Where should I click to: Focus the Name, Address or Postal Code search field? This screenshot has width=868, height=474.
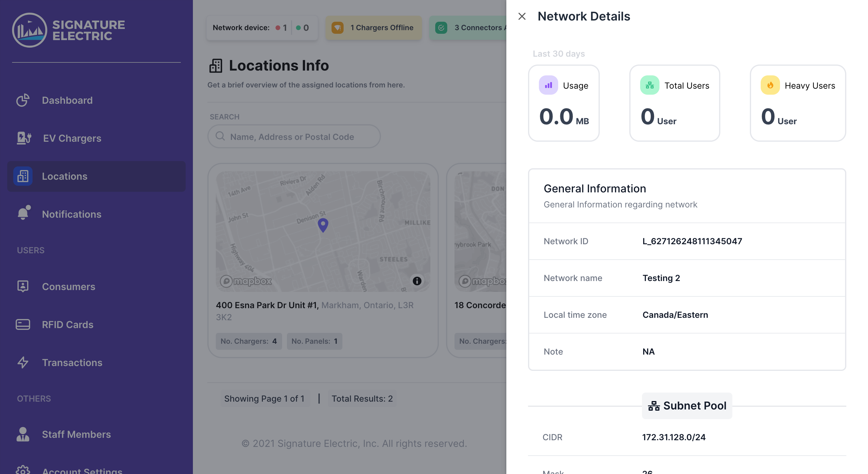click(x=294, y=137)
